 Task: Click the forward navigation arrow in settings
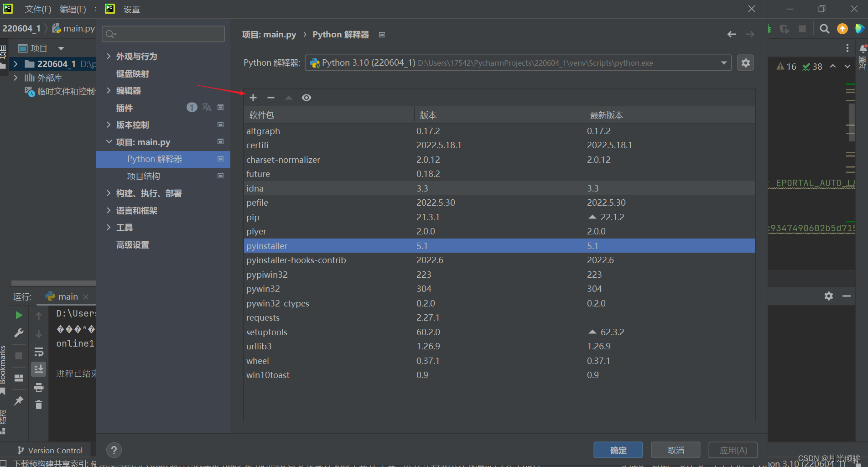click(750, 34)
